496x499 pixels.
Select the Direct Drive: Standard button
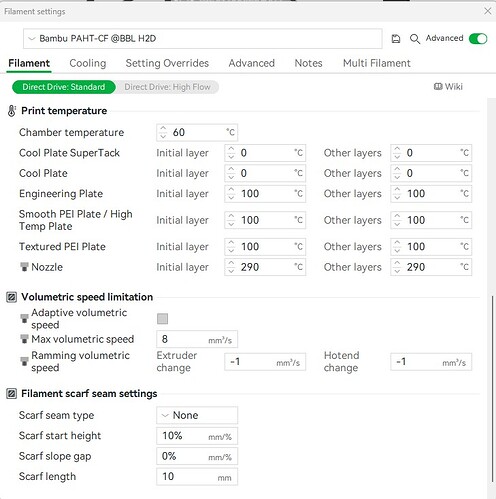coord(64,87)
